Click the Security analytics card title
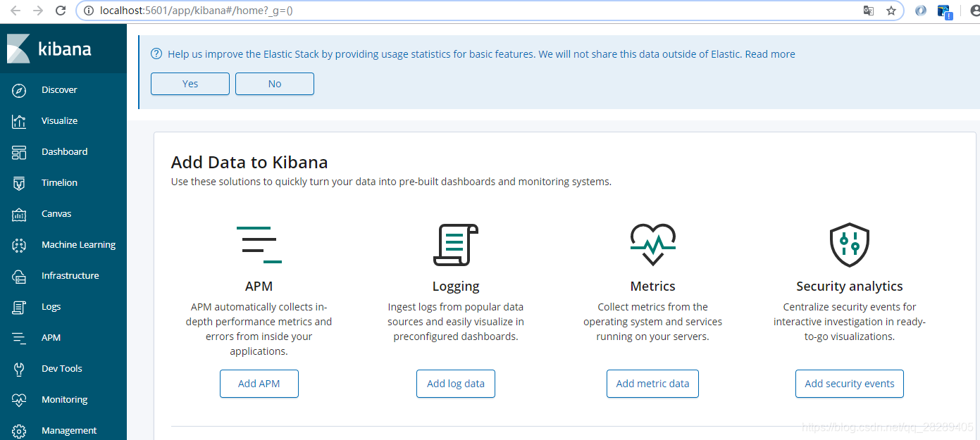Image resolution: width=980 pixels, height=440 pixels. 850,287
